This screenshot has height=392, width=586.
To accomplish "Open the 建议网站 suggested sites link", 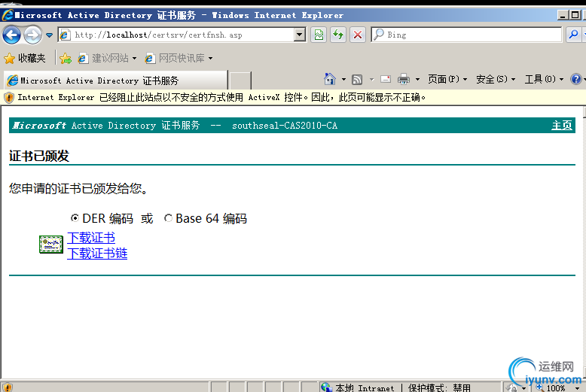I will point(107,58).
